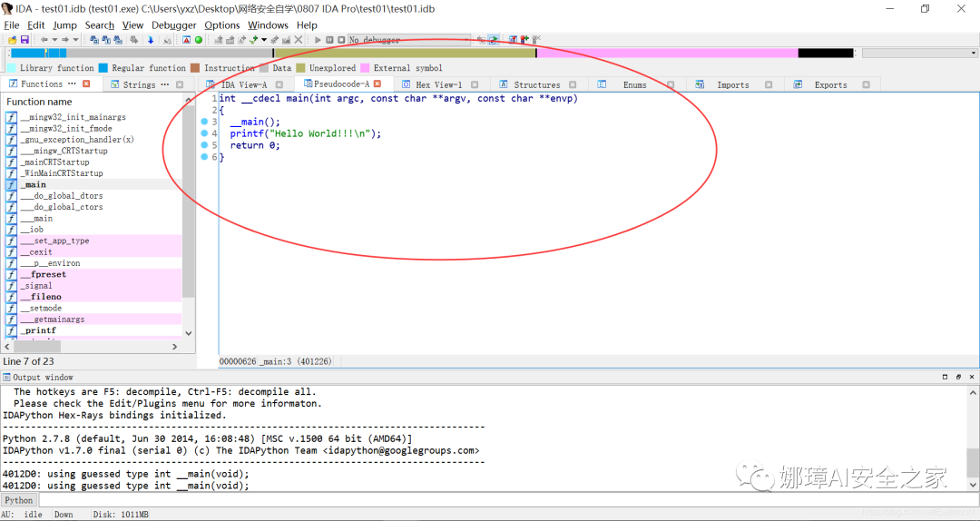Click the green plus arrow toolbar icon
Viewport: 980px width, 521px height.
(254, 39)
